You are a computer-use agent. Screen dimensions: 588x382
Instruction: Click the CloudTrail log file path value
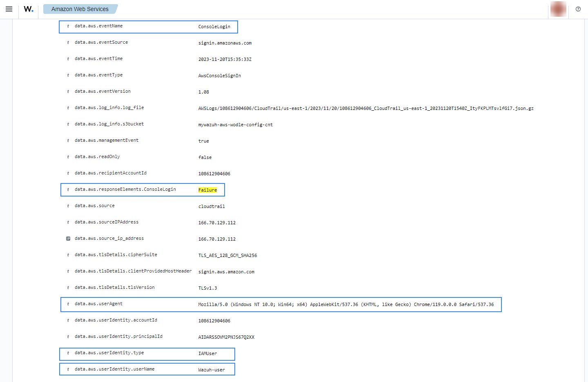point(365,108)
